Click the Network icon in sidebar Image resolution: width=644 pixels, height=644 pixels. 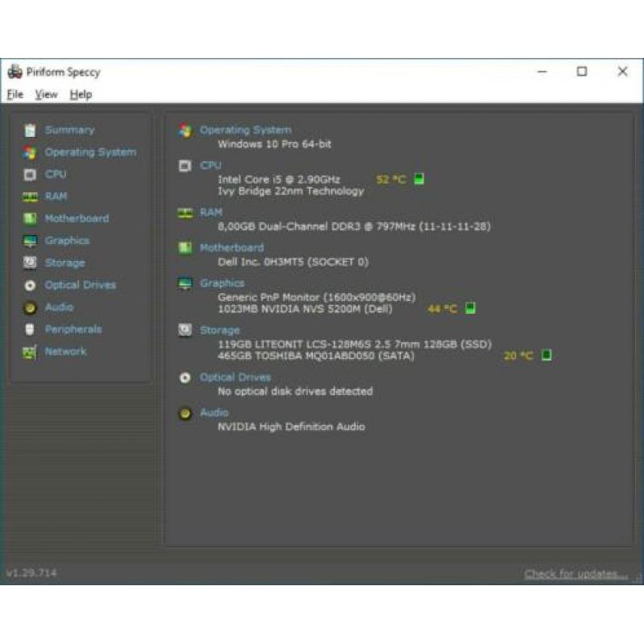30,352
